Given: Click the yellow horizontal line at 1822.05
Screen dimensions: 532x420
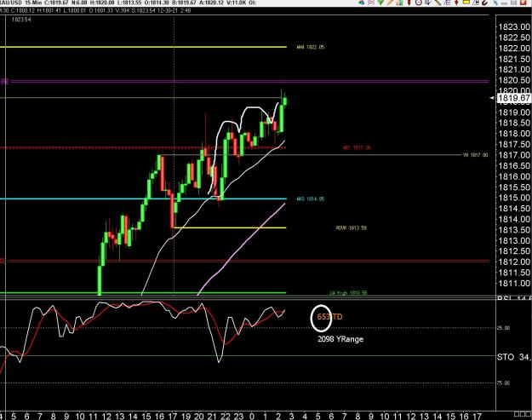Looking at the screenshot, I should 143,47.
